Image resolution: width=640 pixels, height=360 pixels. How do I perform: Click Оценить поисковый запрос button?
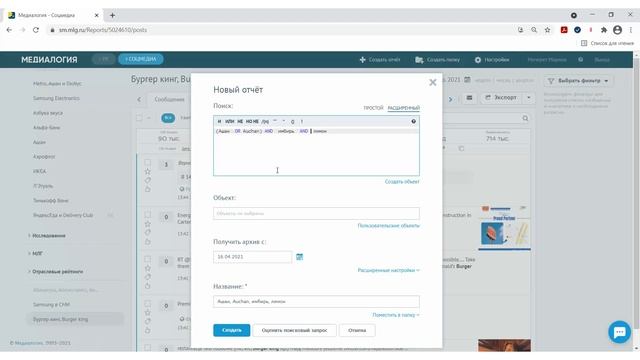[294, 330]
